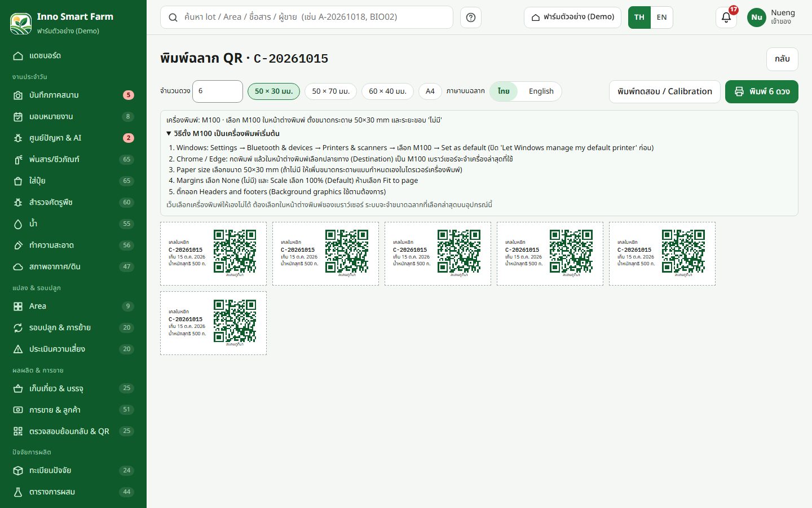Click the ภาษาบนฉลาก label text
Viewport: 812px width, 508px height.
coord(466,91)
